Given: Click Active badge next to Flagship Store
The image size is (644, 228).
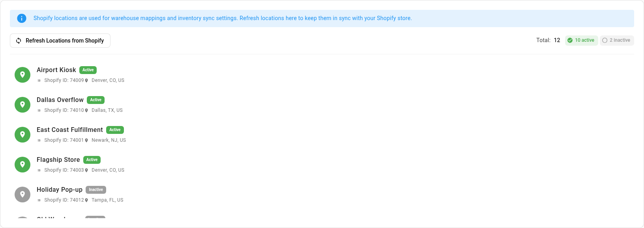Looking at the screenshot, I should 92,160.
